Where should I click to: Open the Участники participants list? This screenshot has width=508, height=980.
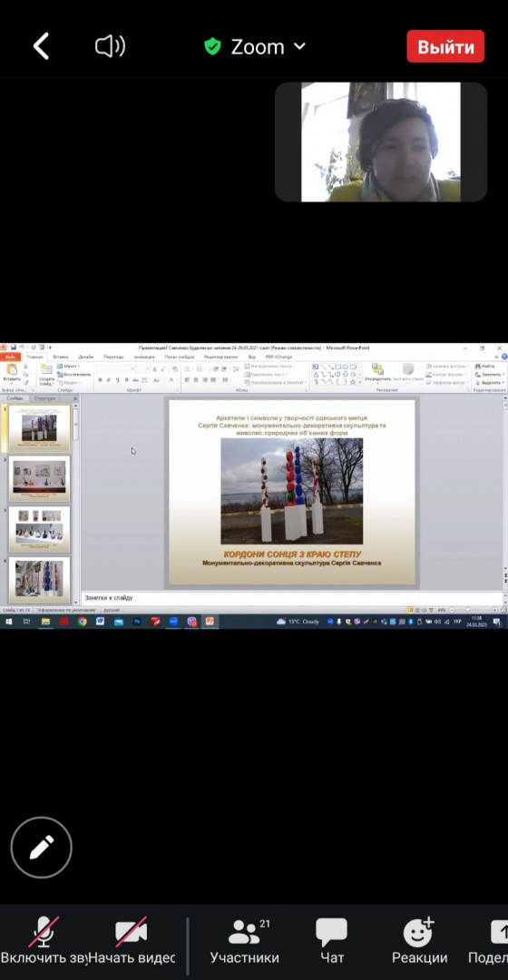pos(244,940)
